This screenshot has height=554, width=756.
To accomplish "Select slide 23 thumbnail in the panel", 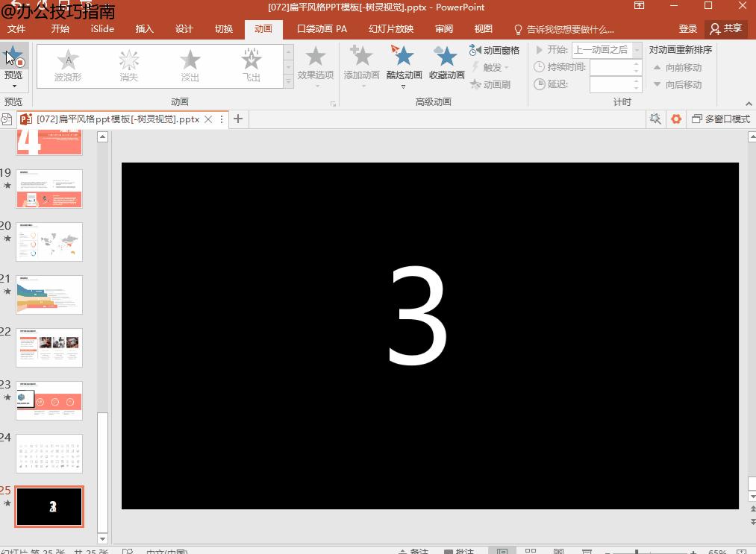I will [x=49, y=400].
